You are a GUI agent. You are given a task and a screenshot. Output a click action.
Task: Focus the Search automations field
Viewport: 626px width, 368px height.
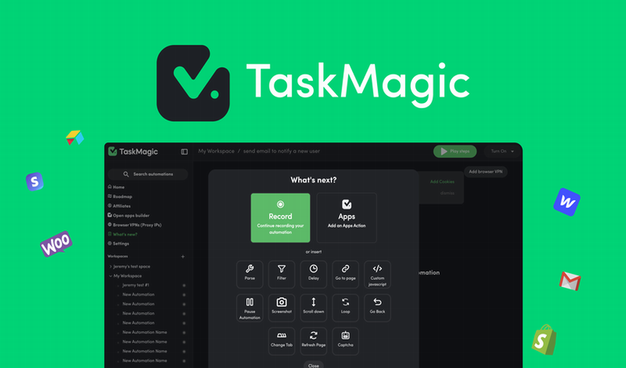148,174
